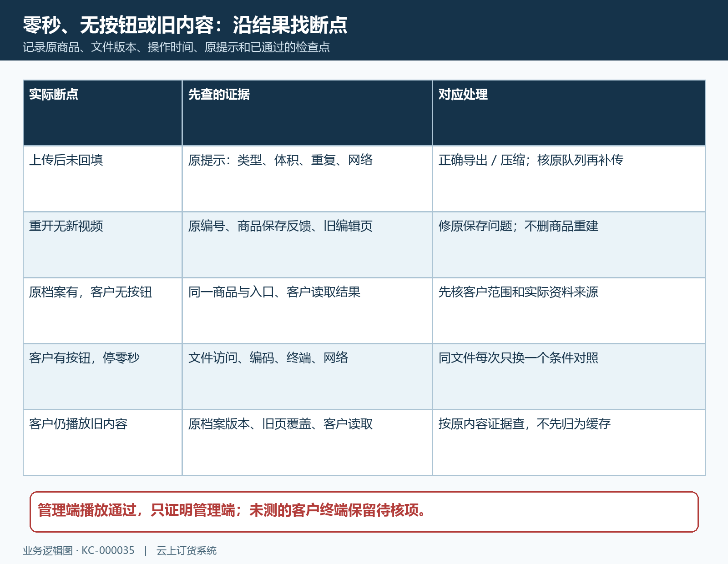Click the cell 原档案有，客户无按钮

click(x=103, y=311)
